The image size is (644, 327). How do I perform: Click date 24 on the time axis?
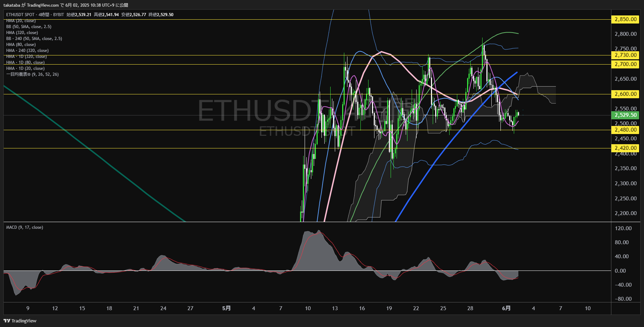[163, 308]
